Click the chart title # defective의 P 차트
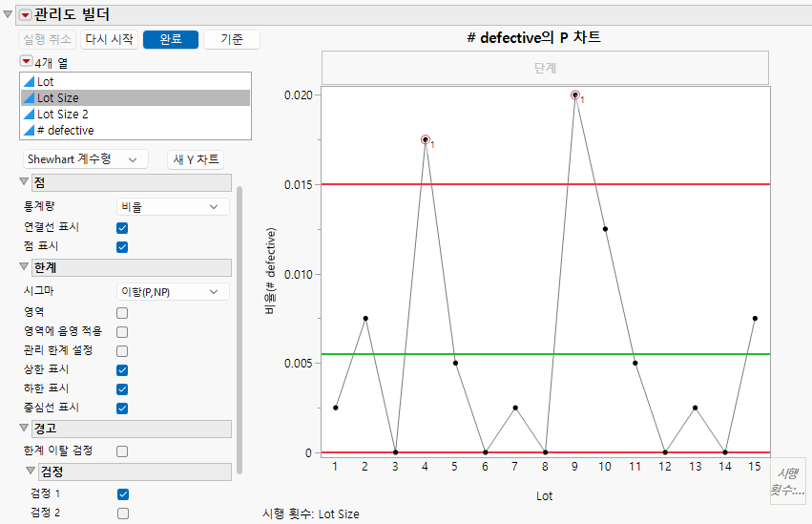 coord(534,38)
